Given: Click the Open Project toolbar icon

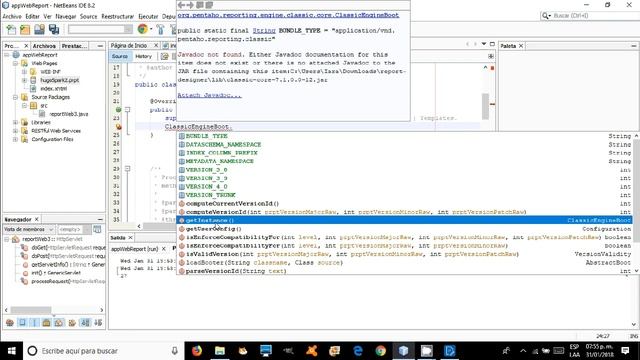Looking at the screenshot, I should (39, 29).
